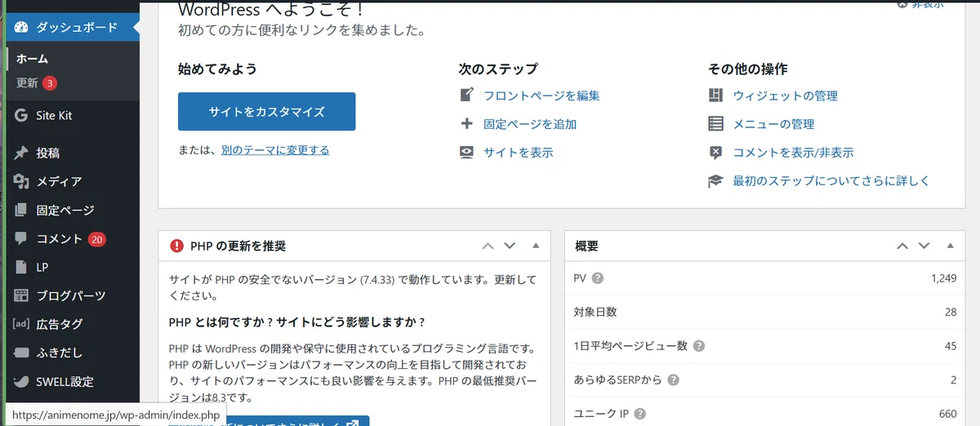Image resolution: width=980 pixels, height=426 pixels.
Task: Click the help icon next to PV
Action: 598,278
